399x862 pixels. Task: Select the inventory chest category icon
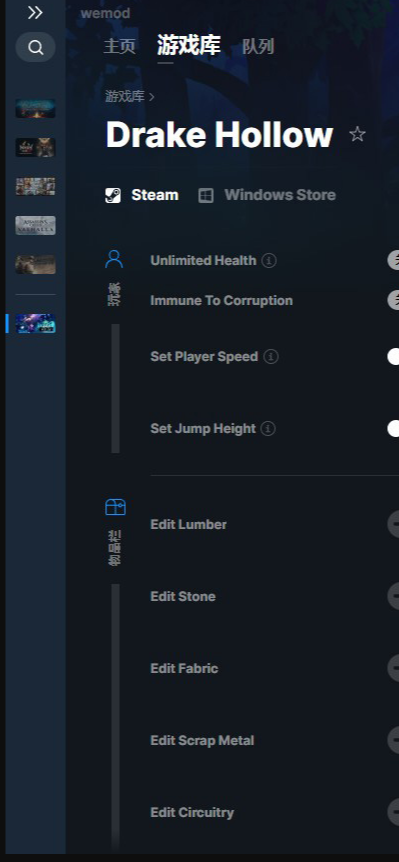pos(115,507)
